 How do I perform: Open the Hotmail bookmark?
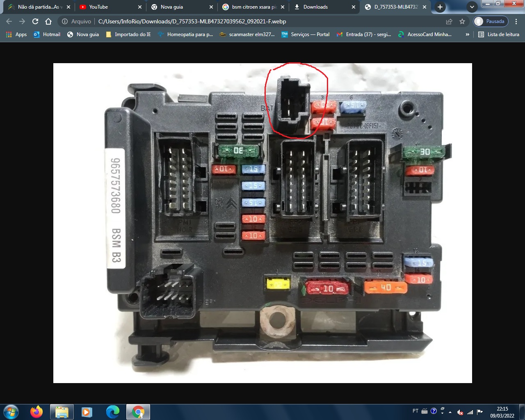47,34
